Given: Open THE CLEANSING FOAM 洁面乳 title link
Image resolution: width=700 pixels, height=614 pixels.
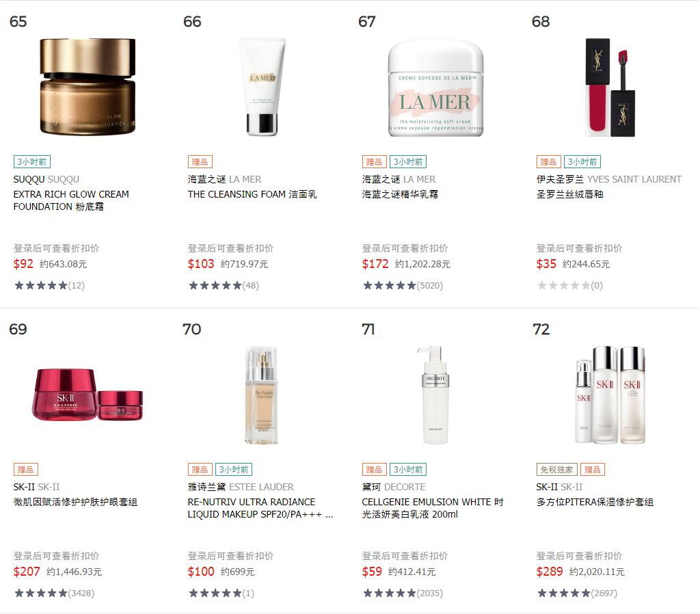Looking at the screenshot, I should point(252,194).
